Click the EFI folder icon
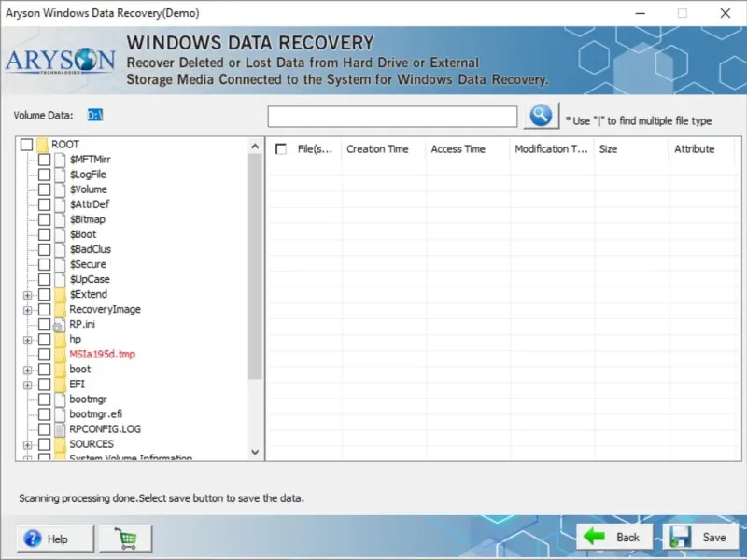 click(x=60, y=385)
